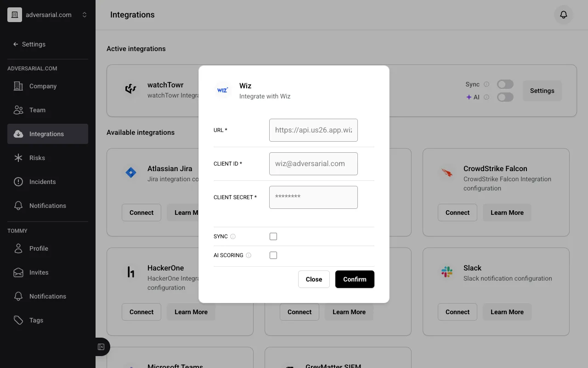Focus the URL input field
588x368 pixels.
click(x=313, y=130)
